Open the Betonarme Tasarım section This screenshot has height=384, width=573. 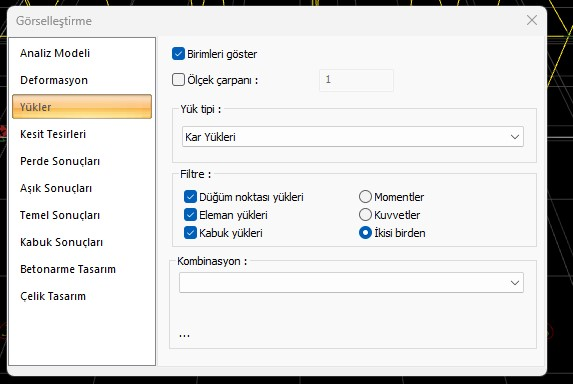(x=82, y=269)
